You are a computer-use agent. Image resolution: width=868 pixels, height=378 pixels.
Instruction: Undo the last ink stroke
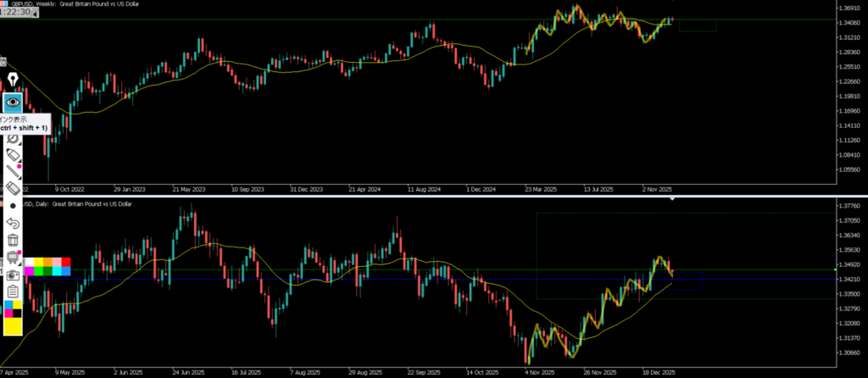click(x=13, y=223)
